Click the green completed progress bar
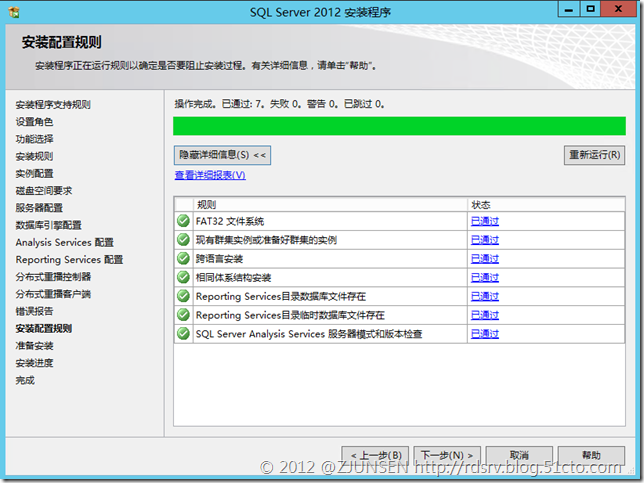 [x=399, y=126]
